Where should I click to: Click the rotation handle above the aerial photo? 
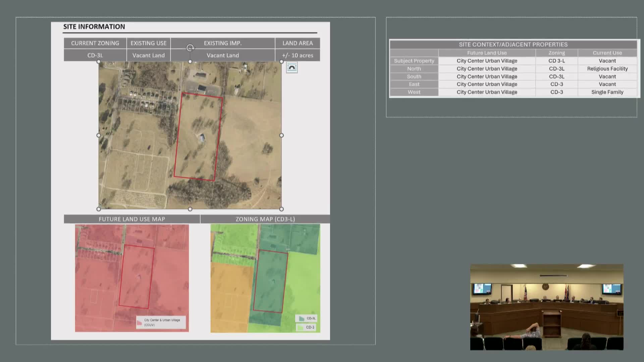(x=190, y=48)
